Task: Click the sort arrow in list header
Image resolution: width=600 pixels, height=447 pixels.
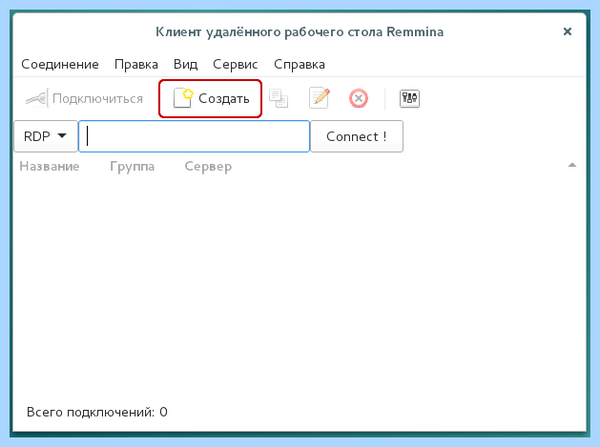Action: tap(572, 165)
